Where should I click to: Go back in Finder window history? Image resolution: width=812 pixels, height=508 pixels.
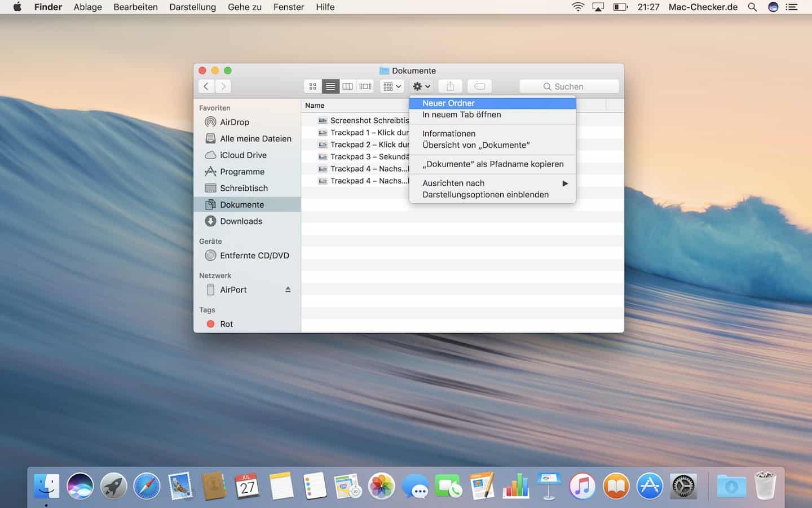click(x=206, y=86)
